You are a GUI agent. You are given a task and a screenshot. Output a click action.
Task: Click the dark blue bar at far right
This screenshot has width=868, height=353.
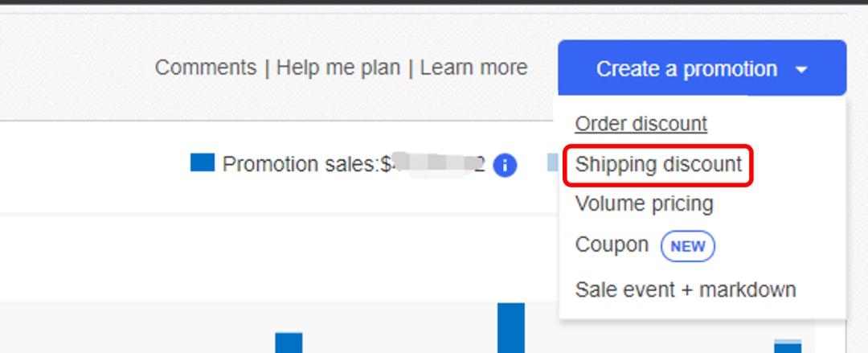[x=788, y=348]
